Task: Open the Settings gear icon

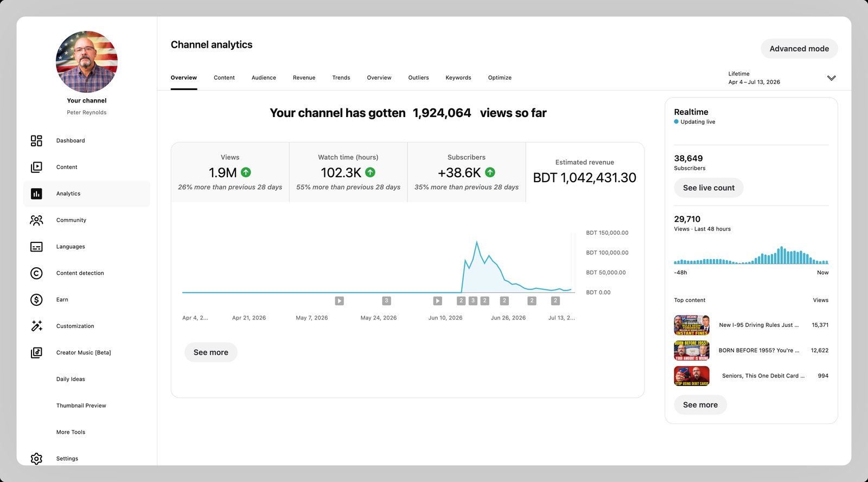Action: (x=36, y=459)
